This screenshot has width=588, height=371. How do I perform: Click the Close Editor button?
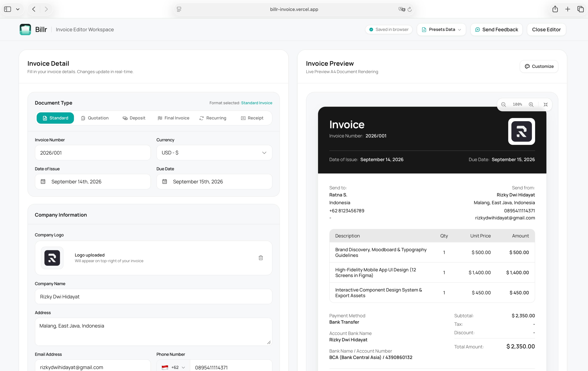point(546,30)
